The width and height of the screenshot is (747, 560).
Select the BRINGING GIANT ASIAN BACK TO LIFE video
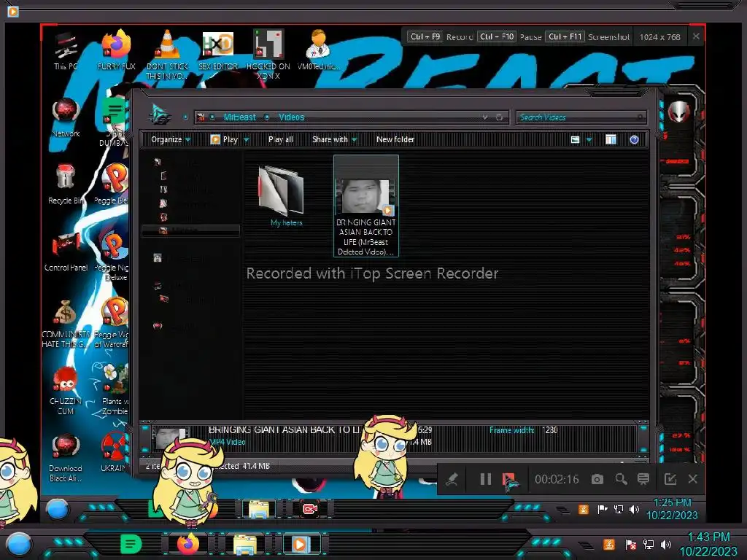click(x=366, y=206)
